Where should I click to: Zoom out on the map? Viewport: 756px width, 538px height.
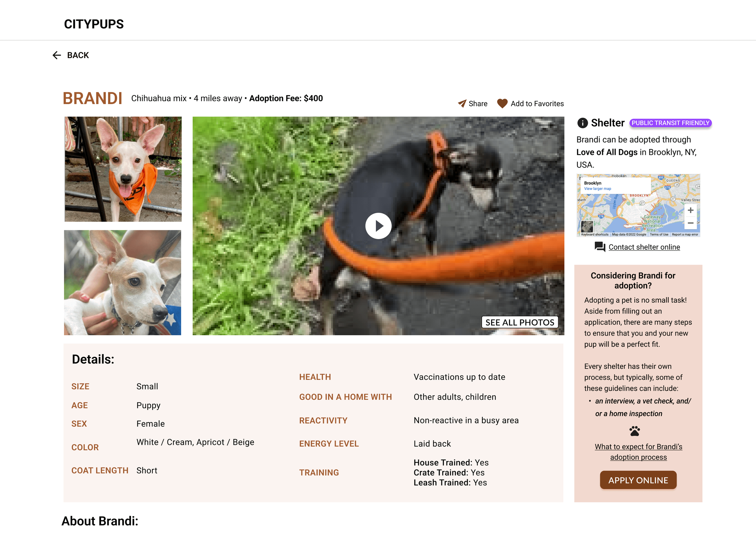(x=690, y=223)
